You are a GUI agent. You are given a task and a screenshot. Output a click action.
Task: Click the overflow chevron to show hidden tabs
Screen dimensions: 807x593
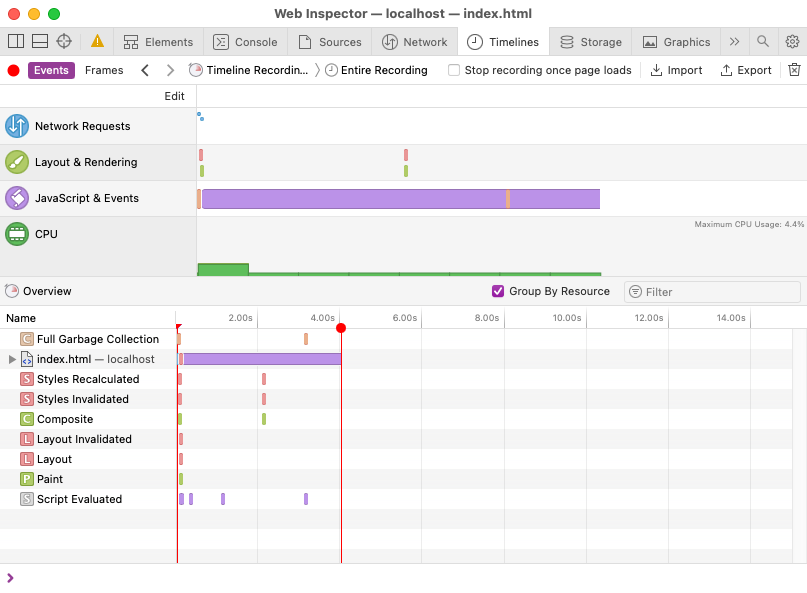coord(734,42)
